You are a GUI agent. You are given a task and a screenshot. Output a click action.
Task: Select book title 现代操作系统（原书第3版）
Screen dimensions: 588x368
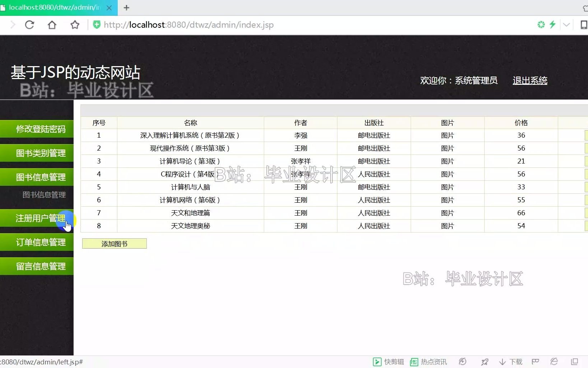click(190, 148)
